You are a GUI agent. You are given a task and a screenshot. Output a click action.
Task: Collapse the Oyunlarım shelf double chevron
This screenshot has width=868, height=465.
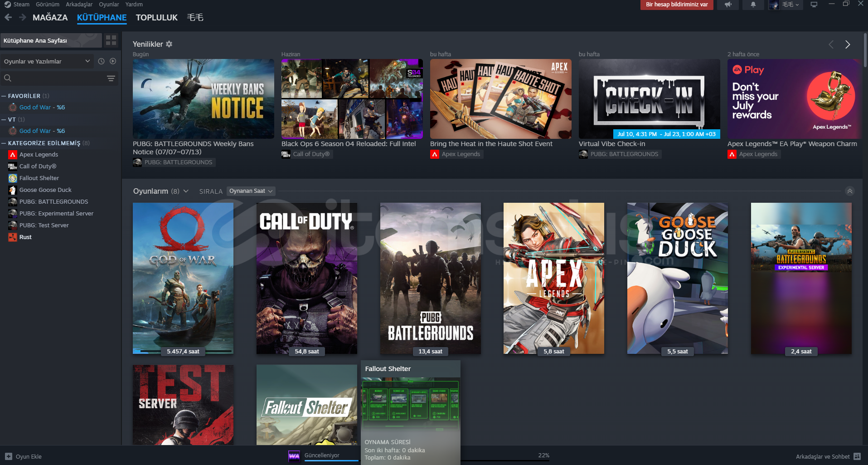coord(850,191)
